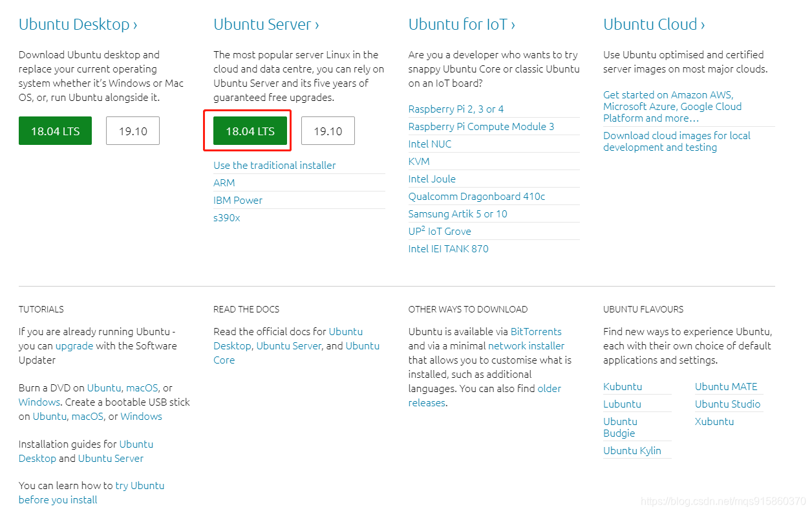Click the 'upgrade' link in Tutorials
This screenshot has width=812, height=513.
(74, 346)
